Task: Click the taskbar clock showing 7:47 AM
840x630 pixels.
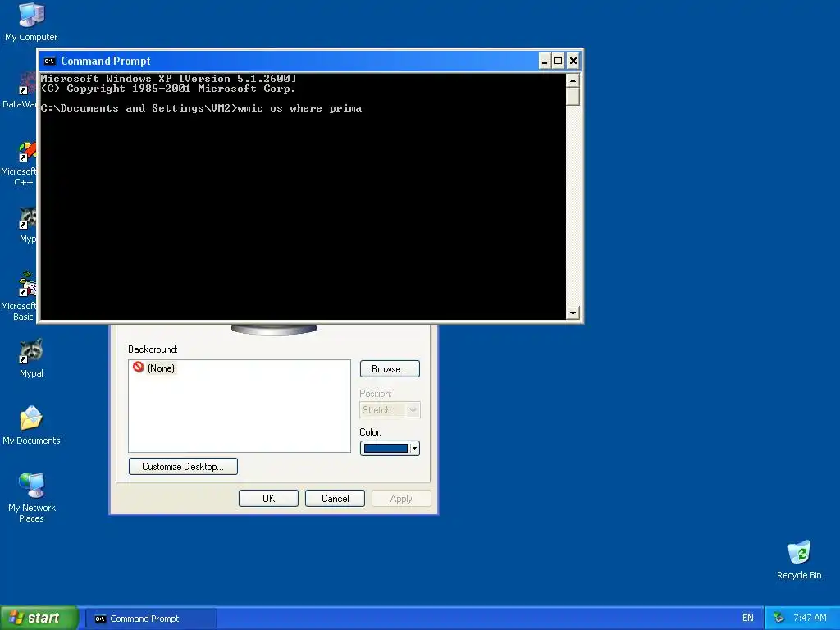Action: [810, 618]
